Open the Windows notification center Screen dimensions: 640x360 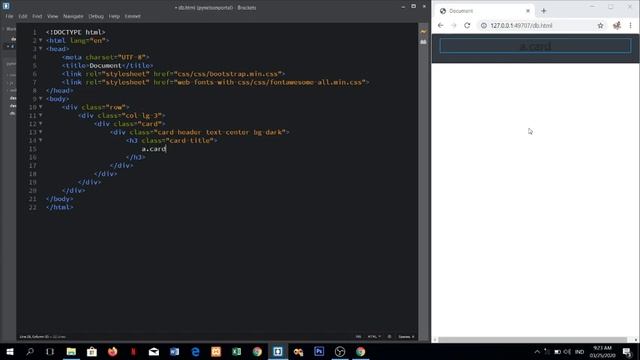[627, 351]
